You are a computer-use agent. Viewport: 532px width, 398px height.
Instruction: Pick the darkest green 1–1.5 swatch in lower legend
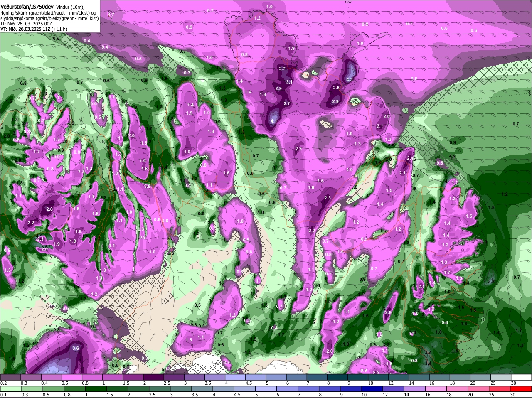pos(96,389)
